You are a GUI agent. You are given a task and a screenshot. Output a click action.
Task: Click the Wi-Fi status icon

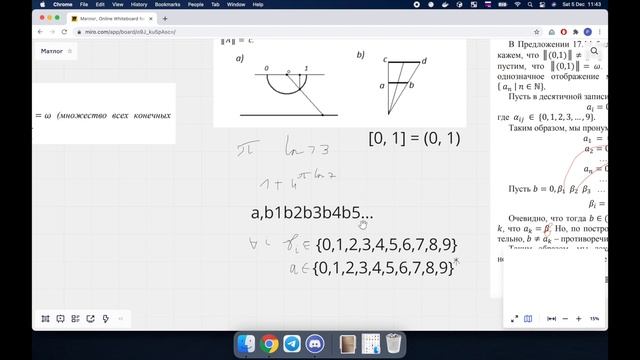tap(517, 4)
